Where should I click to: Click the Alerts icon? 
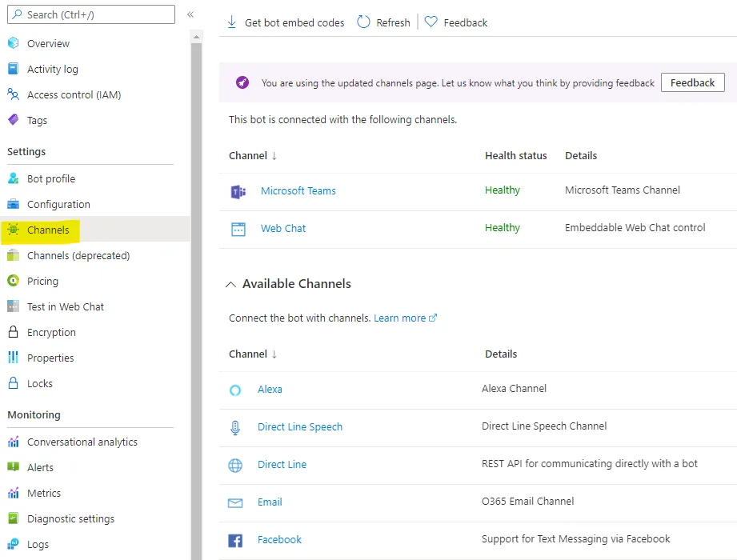(13, 467)
